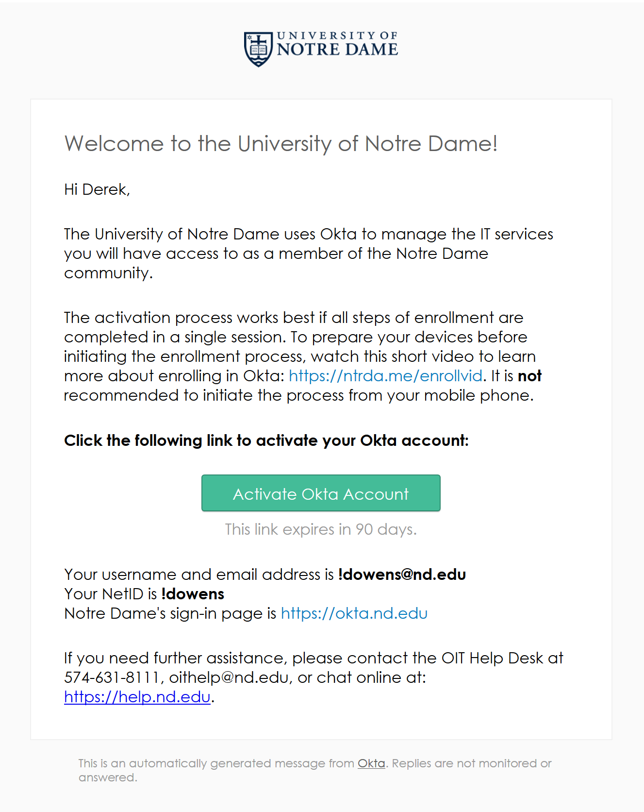Click the oithelp@nd.edu email text
The width and height of the screenshot is (644, 812).
coord(229,677)
